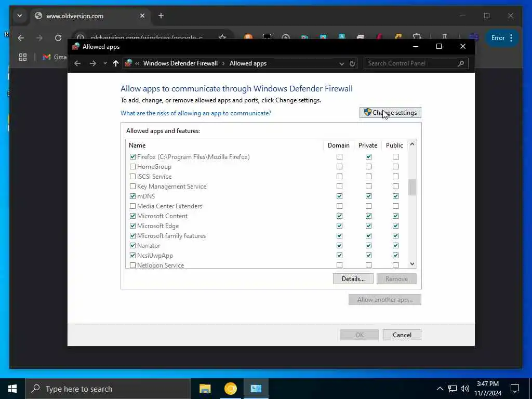Click Control Panel taskbar icon

pos(256,389)
